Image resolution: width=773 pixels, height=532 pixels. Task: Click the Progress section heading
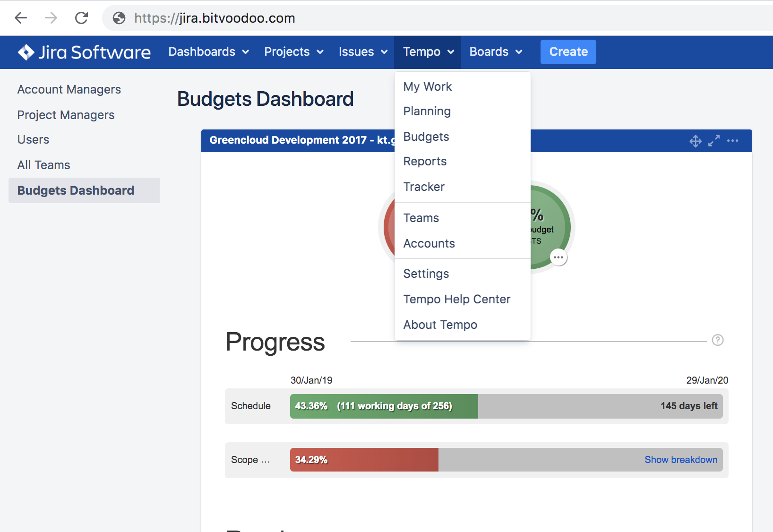(x=275, y=342)
